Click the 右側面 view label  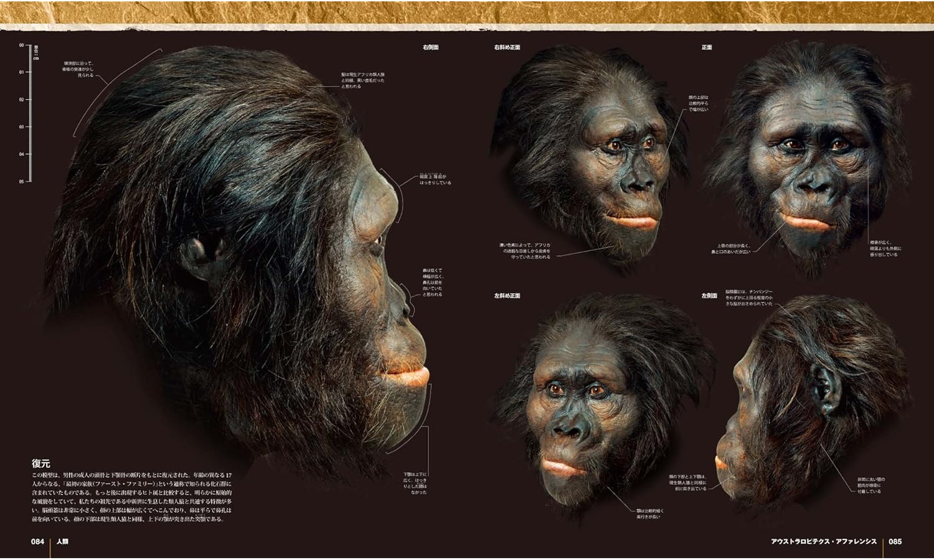tap(431, 47)
